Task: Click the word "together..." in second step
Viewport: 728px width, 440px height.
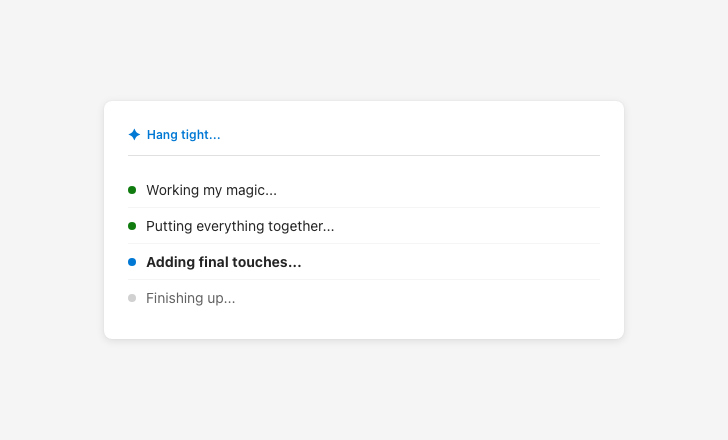Action: (303, 226)
